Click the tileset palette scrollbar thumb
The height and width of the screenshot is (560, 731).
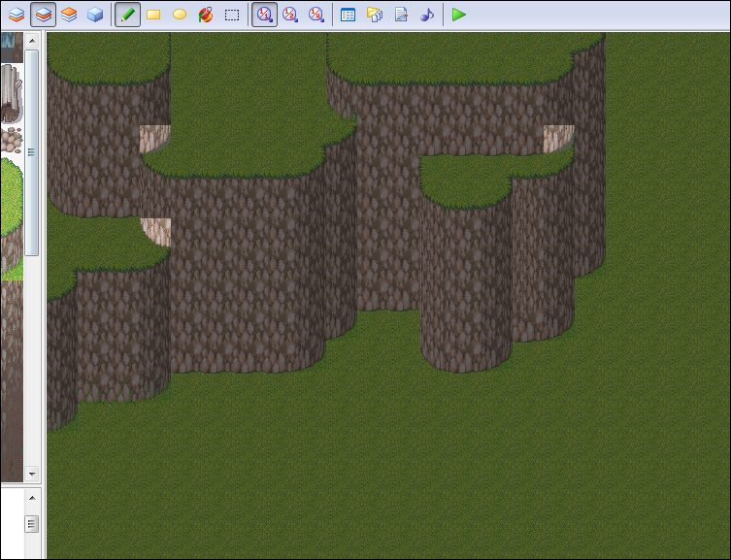[x=32, y=152]
